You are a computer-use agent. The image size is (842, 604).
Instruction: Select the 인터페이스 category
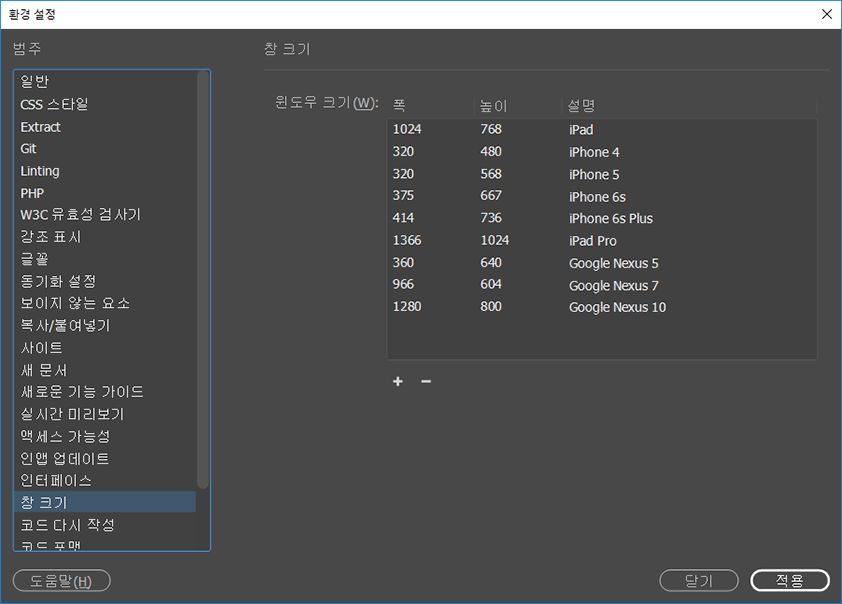55,480
